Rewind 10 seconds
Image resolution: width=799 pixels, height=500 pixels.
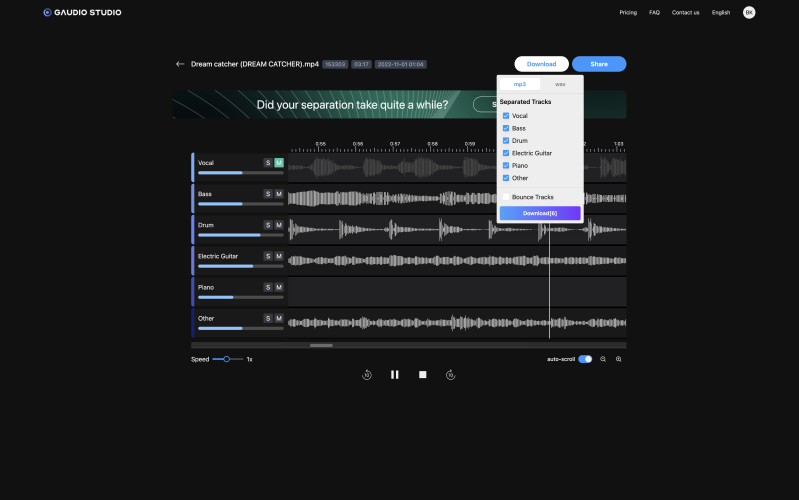[366, 375]
